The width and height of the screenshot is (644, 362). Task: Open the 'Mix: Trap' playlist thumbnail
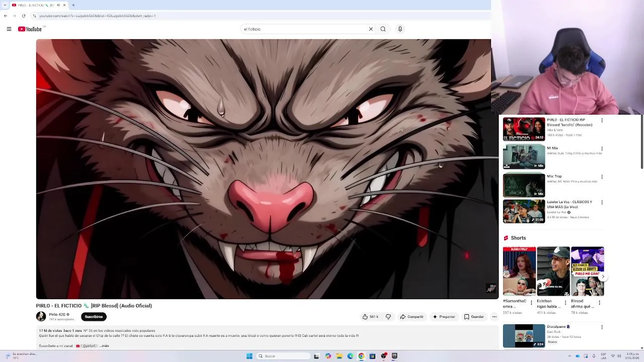tap(524, 186)
